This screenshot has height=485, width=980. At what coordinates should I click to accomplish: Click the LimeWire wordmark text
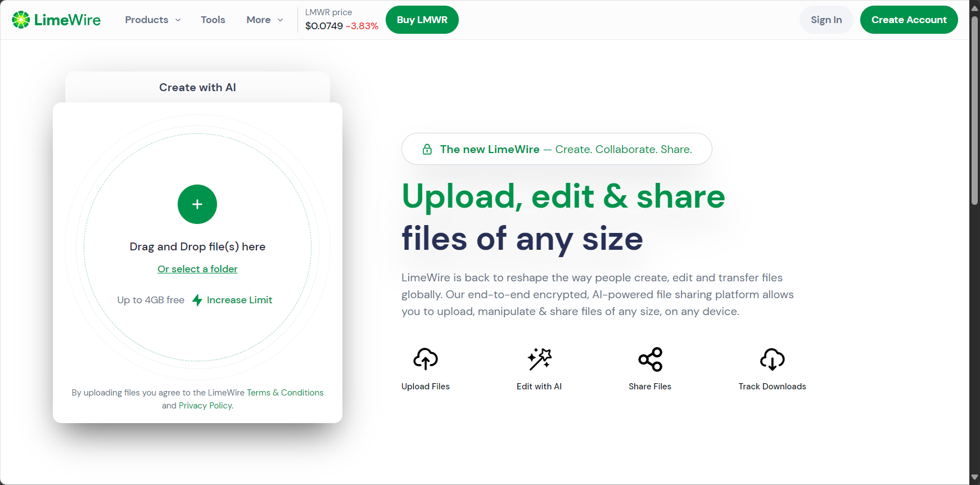[67, 20]
